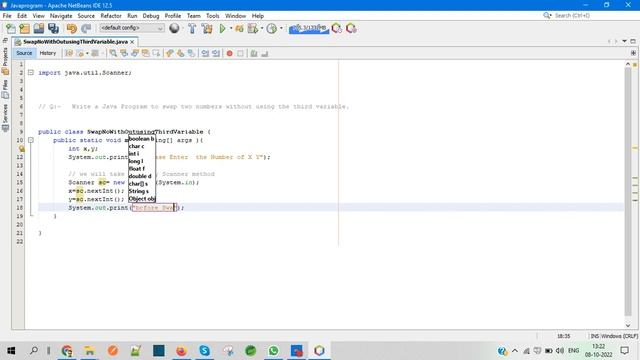Click the first profiler hexagon icon

pos(337,28)
